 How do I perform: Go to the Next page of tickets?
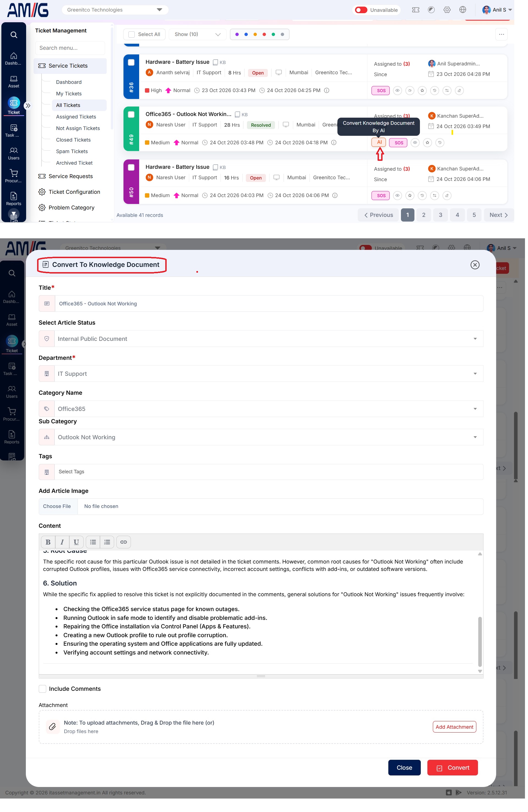(x=498, y=215)
